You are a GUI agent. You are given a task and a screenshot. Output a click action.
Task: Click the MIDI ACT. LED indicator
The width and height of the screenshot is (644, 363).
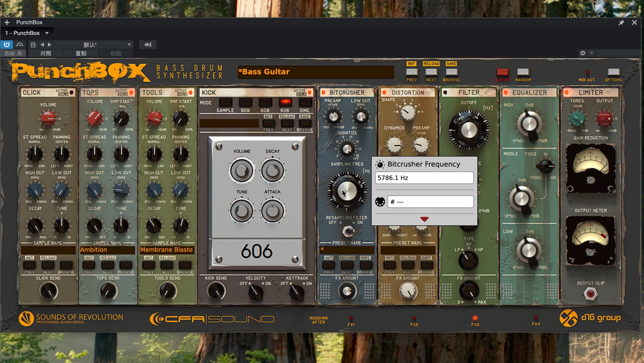587,72
